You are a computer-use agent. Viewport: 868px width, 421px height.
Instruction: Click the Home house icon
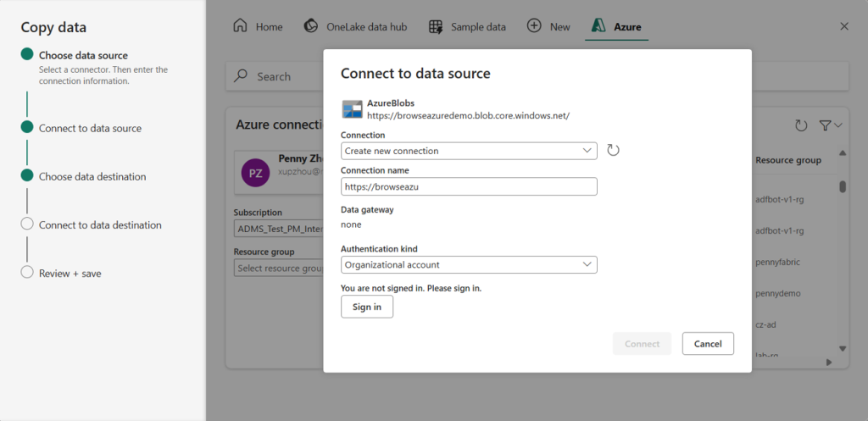(x=240, y=26)
